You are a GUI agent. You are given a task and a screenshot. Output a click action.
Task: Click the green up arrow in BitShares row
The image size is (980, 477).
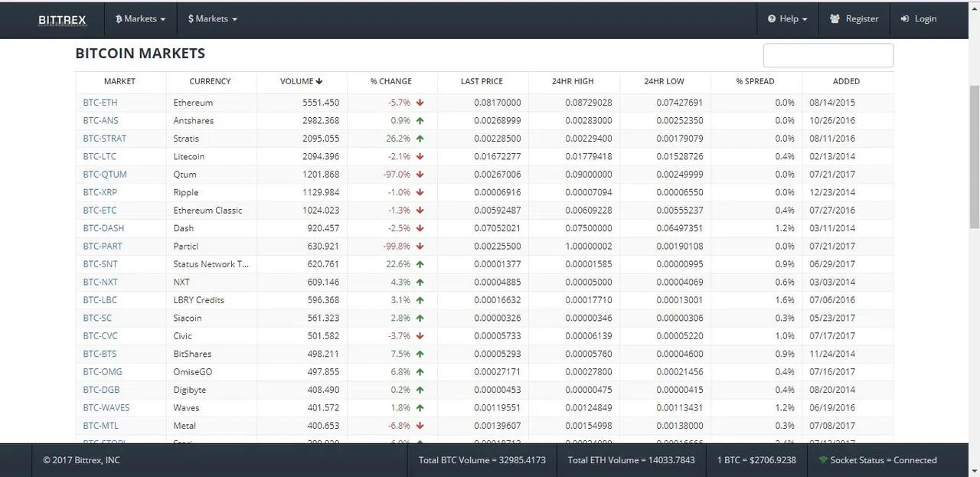click(420, 354)
